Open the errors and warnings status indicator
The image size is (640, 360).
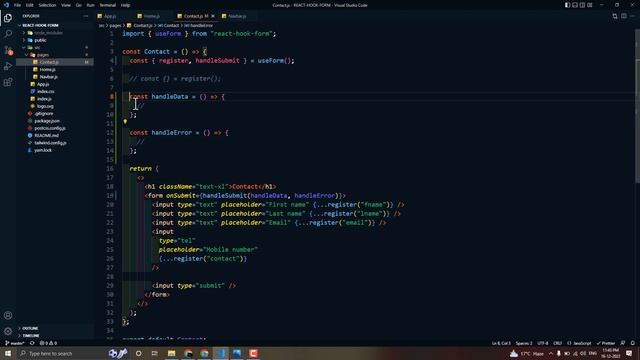pos(48,343)
